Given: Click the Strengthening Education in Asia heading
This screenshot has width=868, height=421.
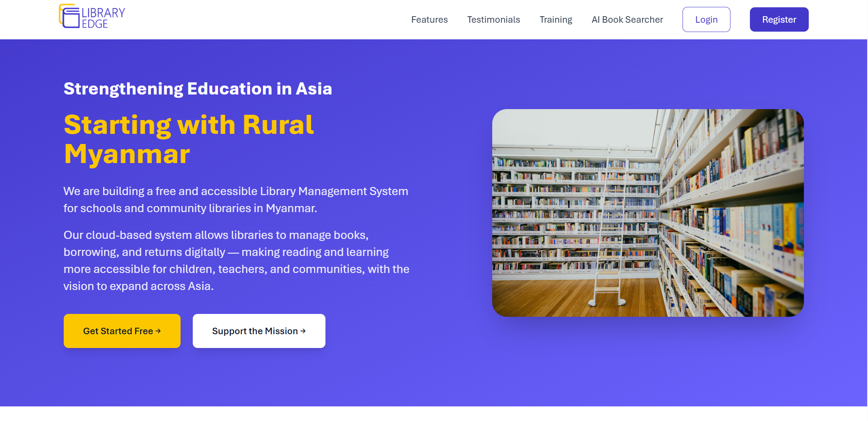Looking at the screenshot, I should (198, 89).
